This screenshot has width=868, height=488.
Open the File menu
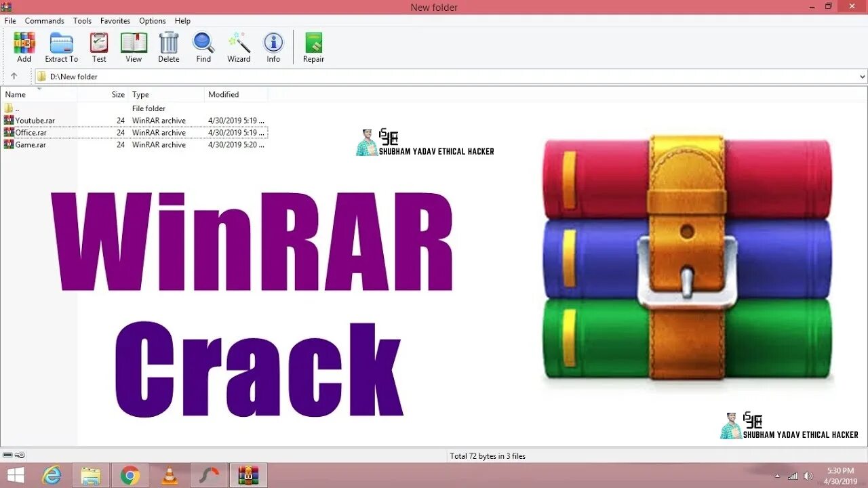(x=10, y=21)
